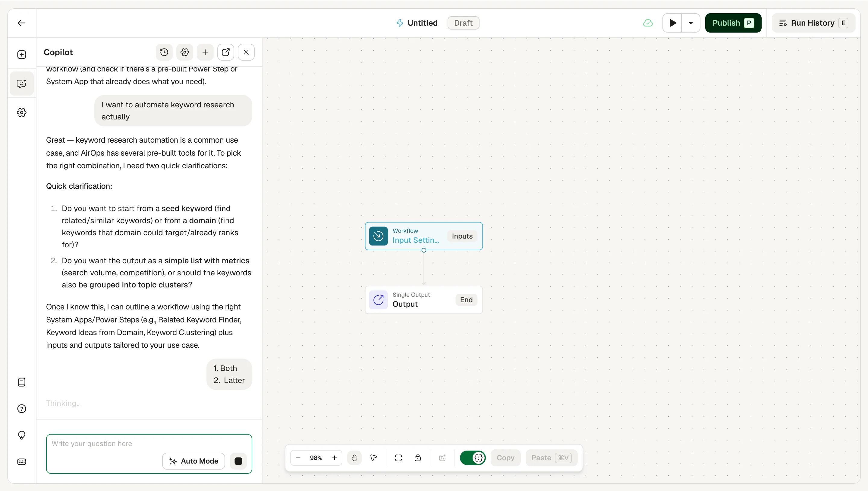
Task: Click the 'Thinking..' status text
Action: click(63, 403)
